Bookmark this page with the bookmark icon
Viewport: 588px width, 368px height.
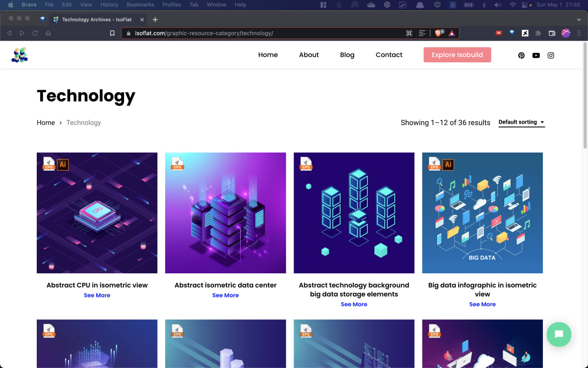coord(112,33)
